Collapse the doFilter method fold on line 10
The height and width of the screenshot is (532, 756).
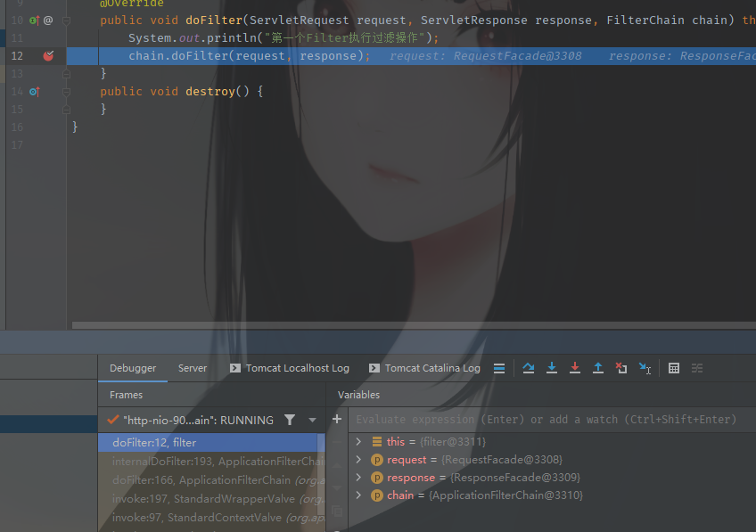click(x=67, y=20)
